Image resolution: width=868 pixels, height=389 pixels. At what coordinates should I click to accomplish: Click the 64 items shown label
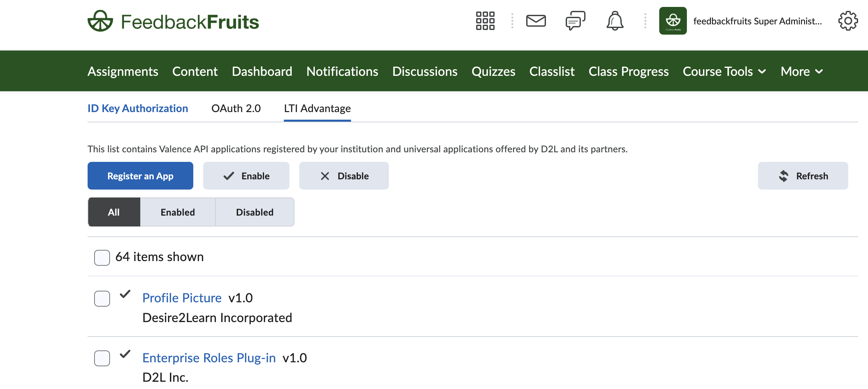coord(159,257)
